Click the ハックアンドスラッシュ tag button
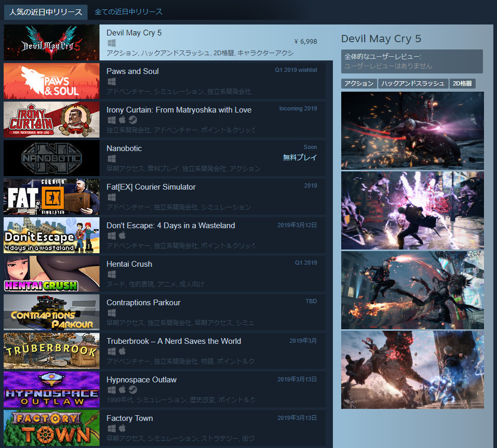Screen dimensions: 497x448 [413, 83]
